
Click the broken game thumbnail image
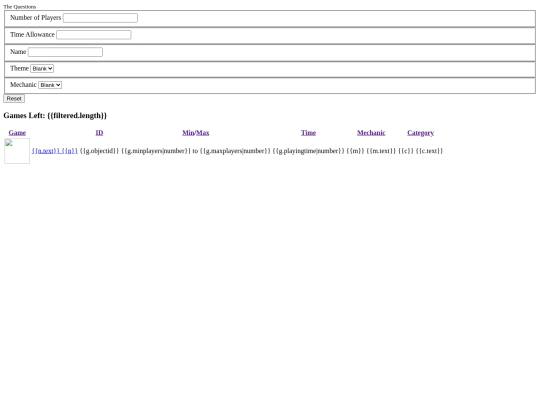(17, 151)
